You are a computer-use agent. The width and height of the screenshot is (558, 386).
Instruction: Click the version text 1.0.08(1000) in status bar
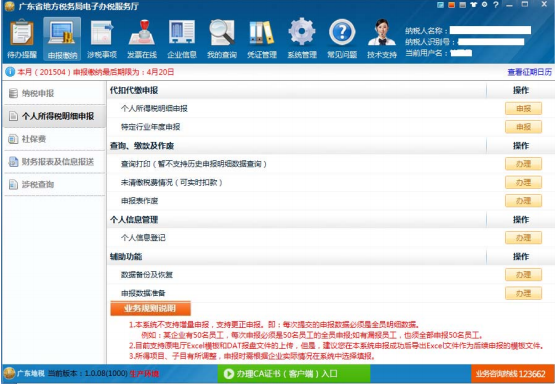(106, 374)
